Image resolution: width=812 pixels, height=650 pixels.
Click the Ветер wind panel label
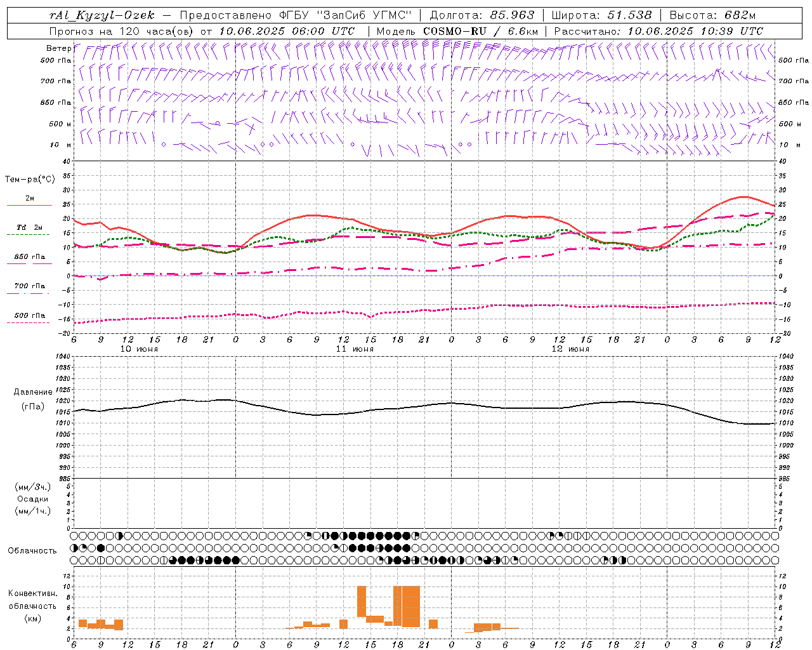pos(58,48)
